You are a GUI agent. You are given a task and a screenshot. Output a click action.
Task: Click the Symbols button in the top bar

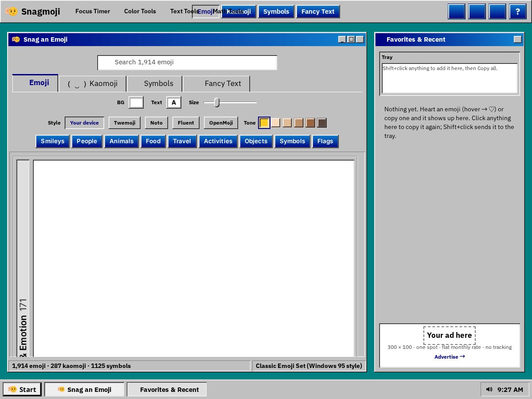(276, 12)
